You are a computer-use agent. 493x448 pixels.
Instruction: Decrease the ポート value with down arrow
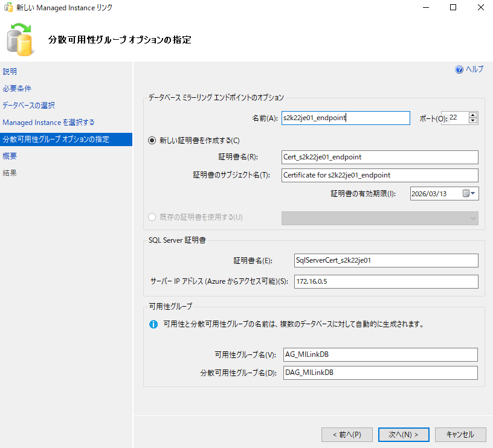coord(472,121)
